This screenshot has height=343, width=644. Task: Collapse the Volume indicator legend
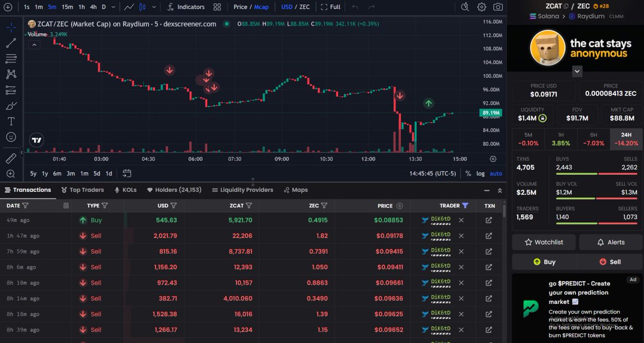(34, 44)
